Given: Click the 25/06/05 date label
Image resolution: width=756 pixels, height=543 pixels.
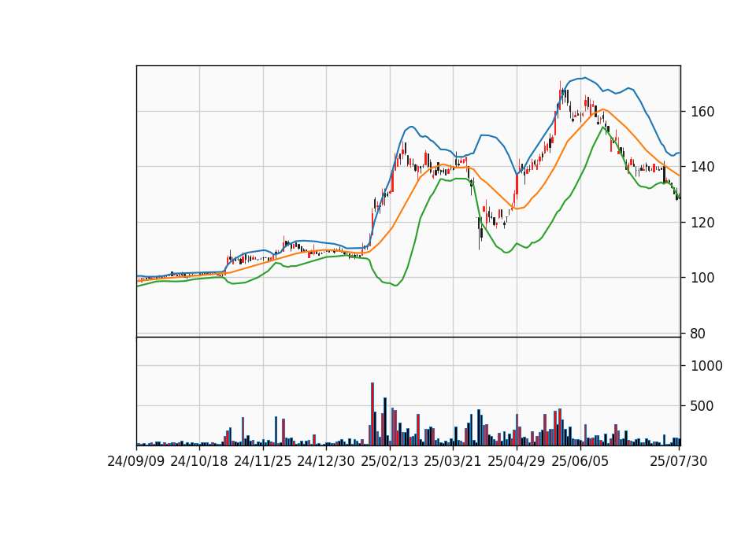Looking at the screenshot, I should [x=580, y=461].
